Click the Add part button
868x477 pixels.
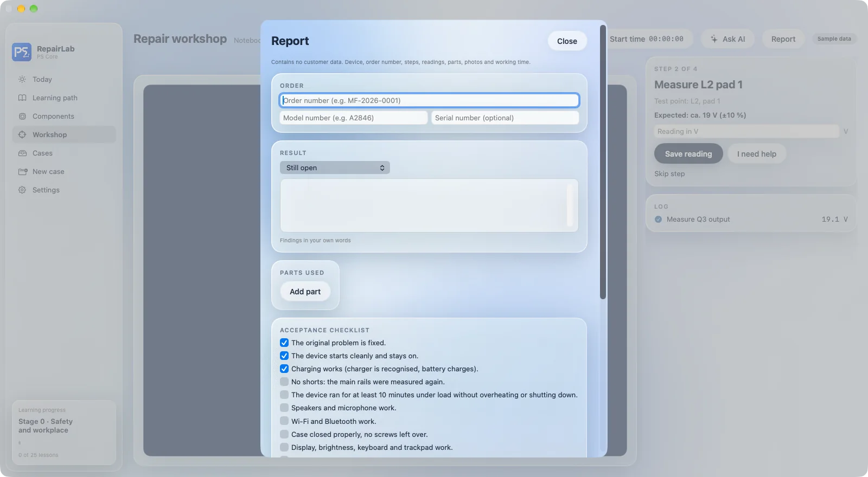click(305, 292)
